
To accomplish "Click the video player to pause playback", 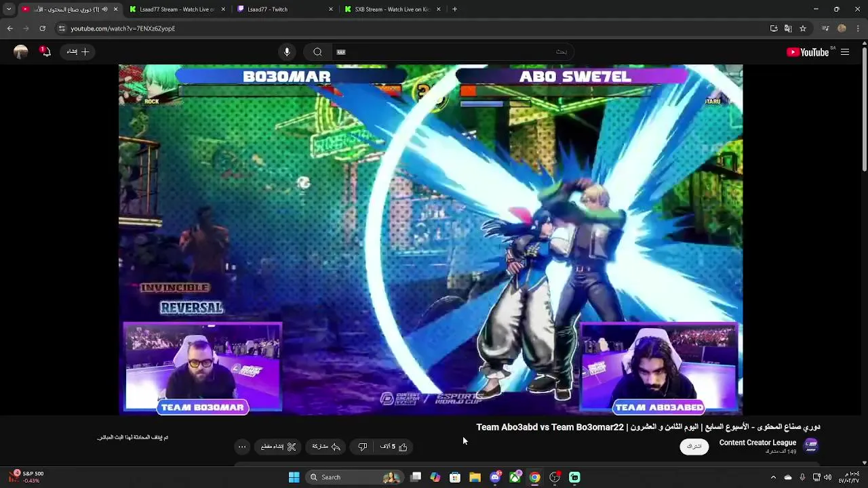I will coord(431,239).
